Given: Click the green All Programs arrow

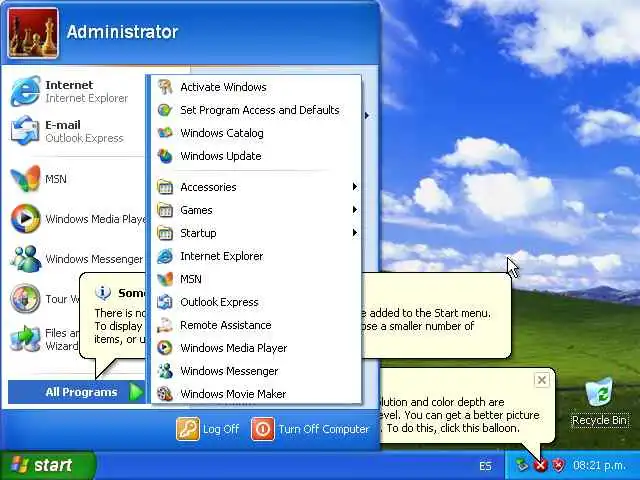Looking at the screenshot, I should 136,392.
